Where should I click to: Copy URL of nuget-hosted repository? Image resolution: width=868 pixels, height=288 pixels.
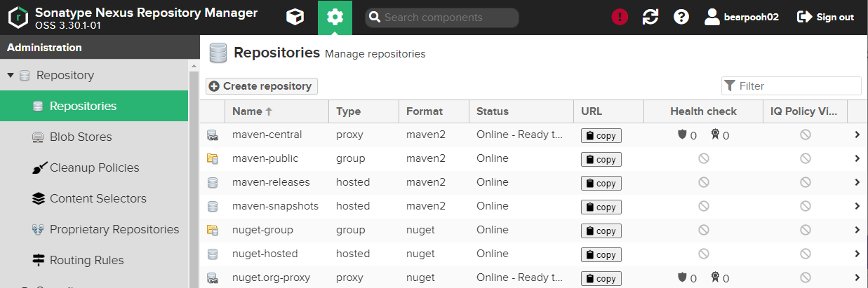pos(601,255)
